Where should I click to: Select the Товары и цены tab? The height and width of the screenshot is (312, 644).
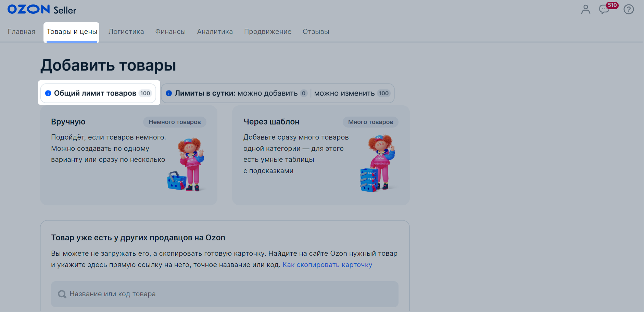click(x=72, y=32)
